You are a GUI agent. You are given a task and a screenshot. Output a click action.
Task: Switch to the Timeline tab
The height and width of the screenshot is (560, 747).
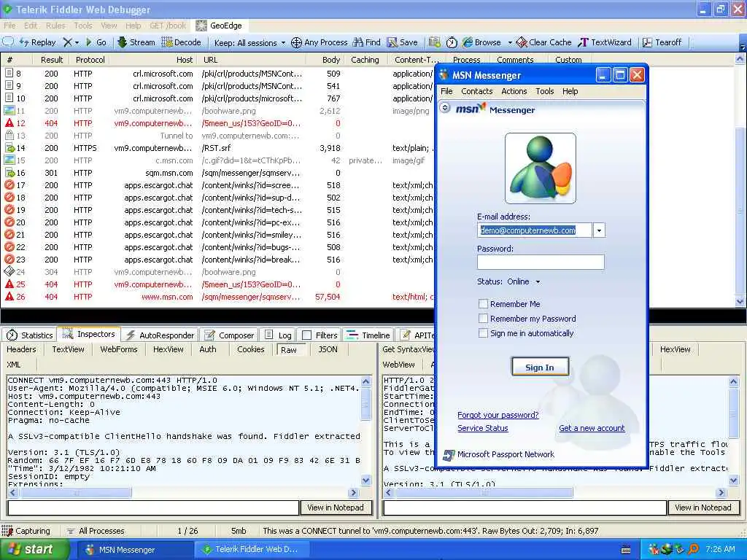pos(368,335)
